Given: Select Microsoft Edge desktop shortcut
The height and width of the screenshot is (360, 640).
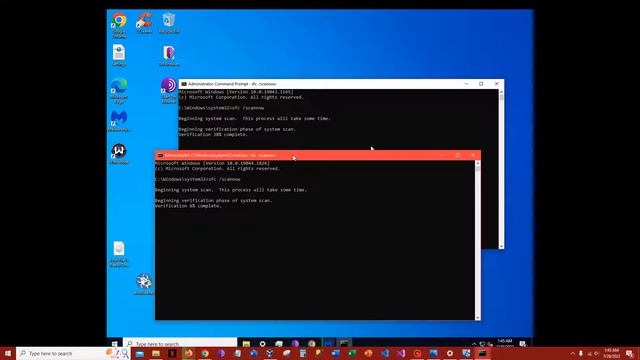Looking at the screenshot, I should 119,86.
